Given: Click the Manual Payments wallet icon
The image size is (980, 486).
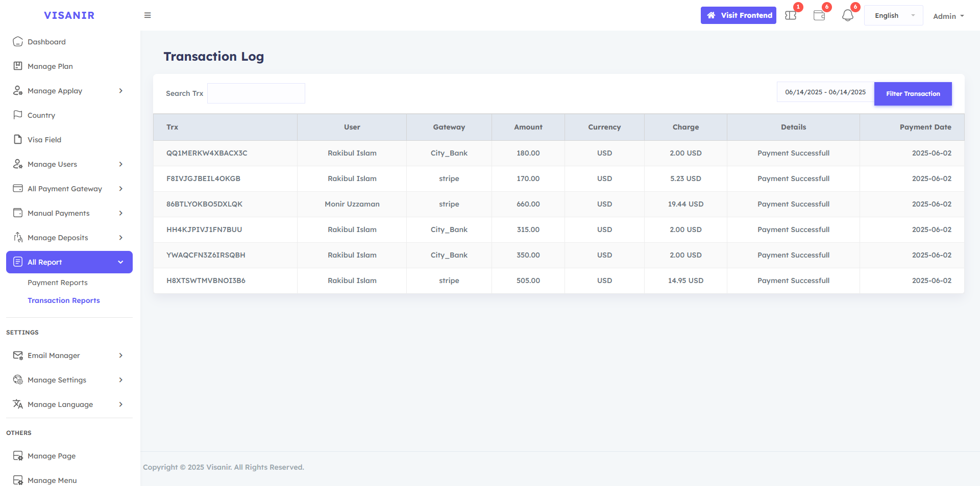Looking at the screenshot, I should tap(18, 213).
